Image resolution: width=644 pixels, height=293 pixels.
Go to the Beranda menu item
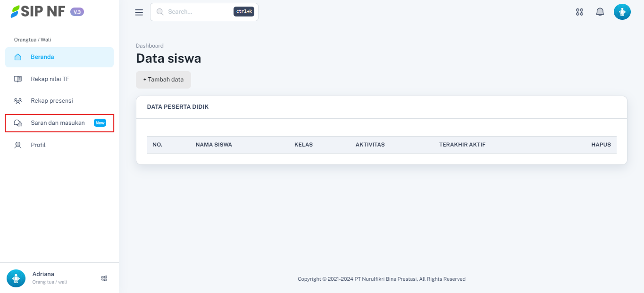coord(42,57)
